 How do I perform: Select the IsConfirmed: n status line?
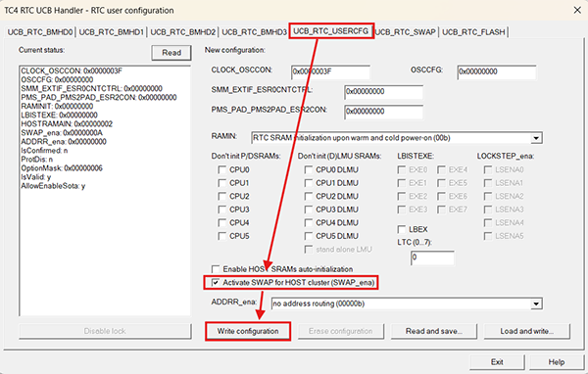pyautogui.click(x=44, y=151)
